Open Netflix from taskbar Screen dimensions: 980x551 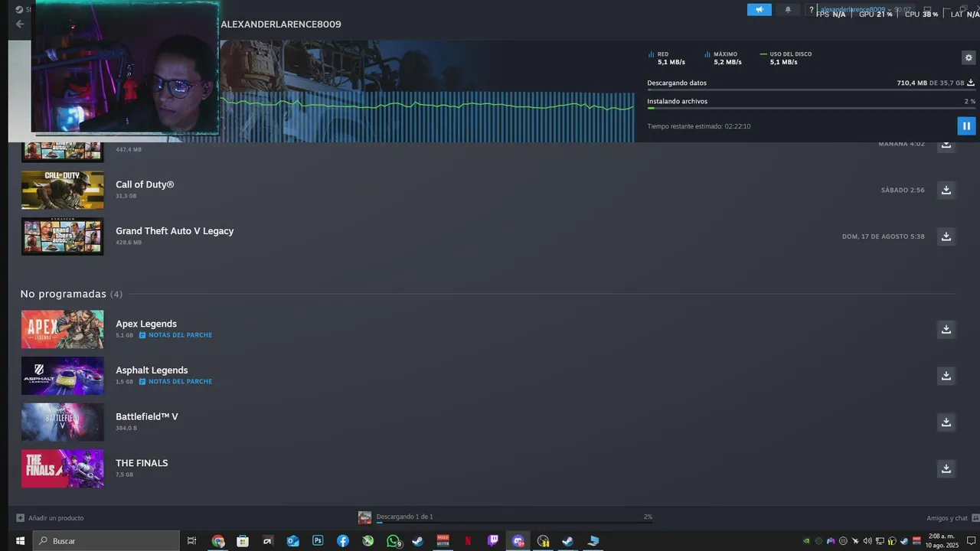(468, 541)
